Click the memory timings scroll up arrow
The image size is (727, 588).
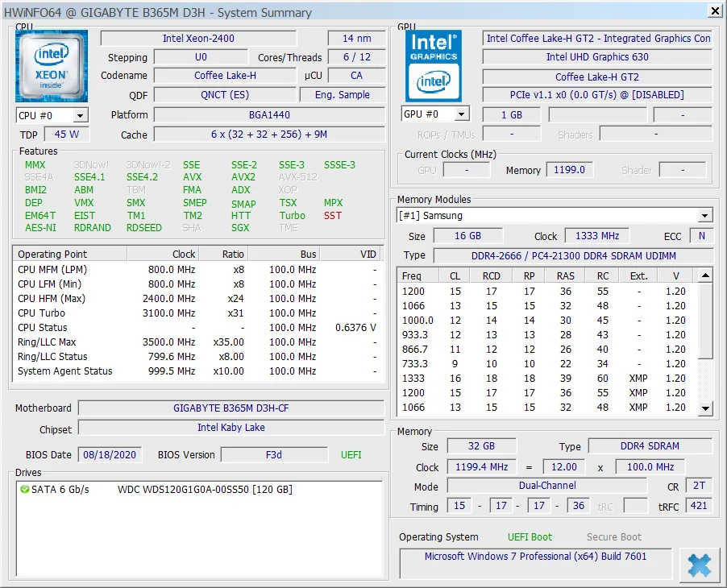point(705,275)
